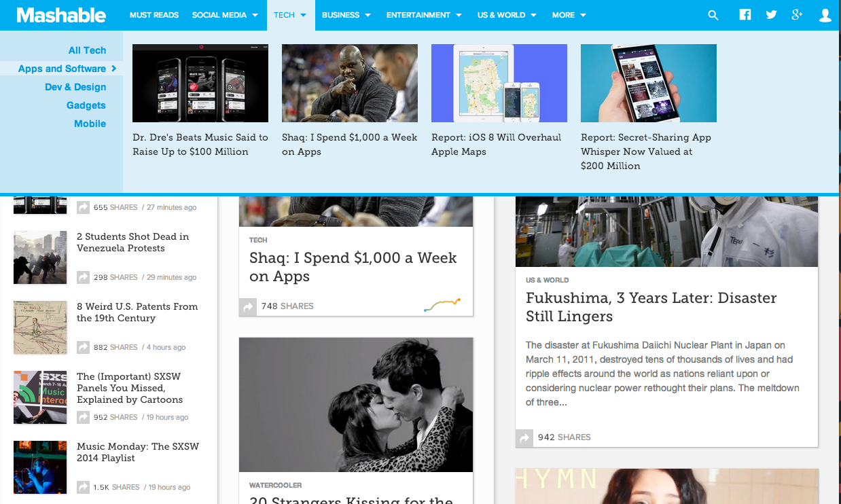This screenshot has width=841, height=504.
Task: Open 19th century patents sidebar thumbnail
Action: click(x=40, y=327)
